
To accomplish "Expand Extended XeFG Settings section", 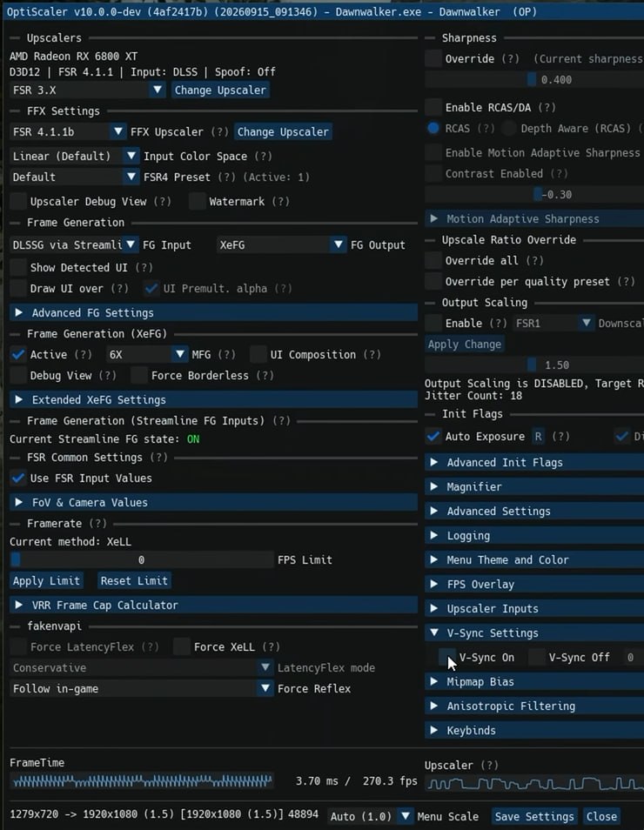I will click(x=213, y=399).
